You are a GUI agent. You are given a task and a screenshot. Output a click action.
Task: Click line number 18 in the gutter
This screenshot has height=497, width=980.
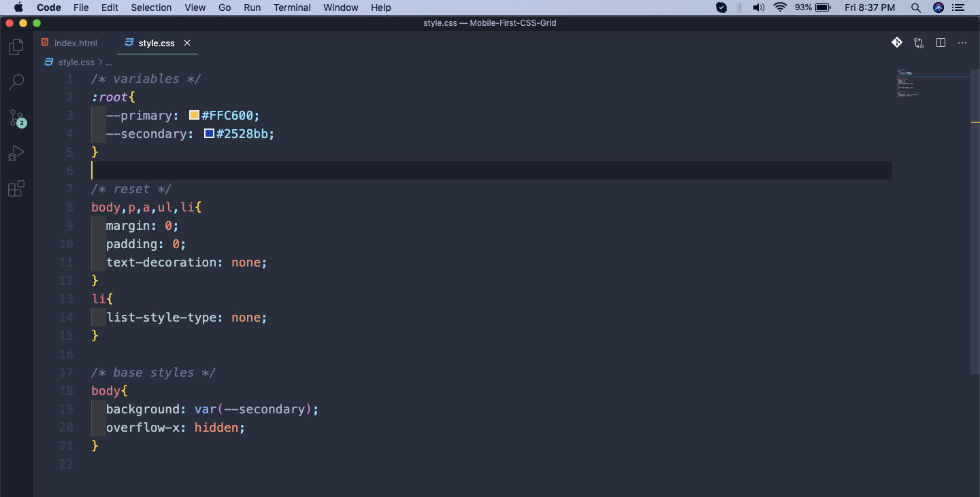(66, 390)
